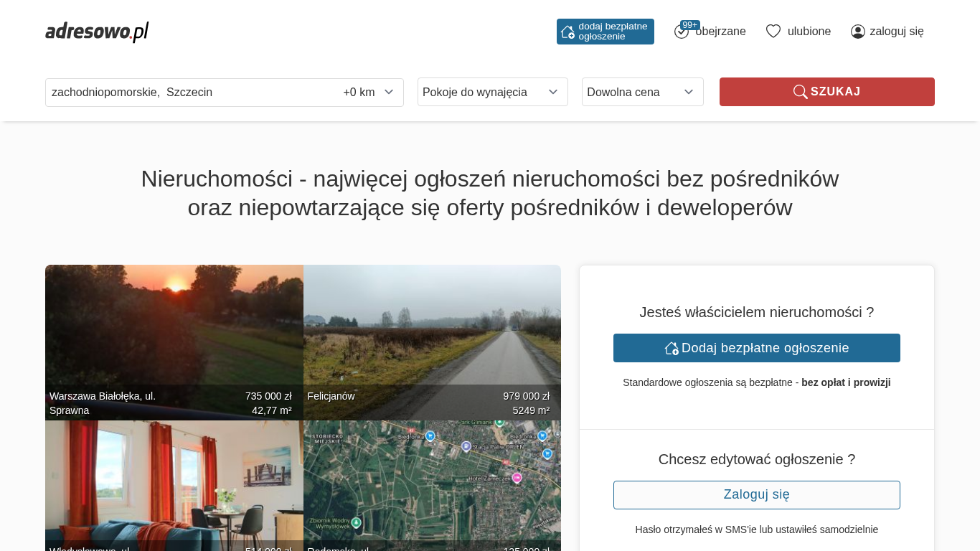
Task: Click the house icon in header add-listing button
Action: tap(567, 32)
